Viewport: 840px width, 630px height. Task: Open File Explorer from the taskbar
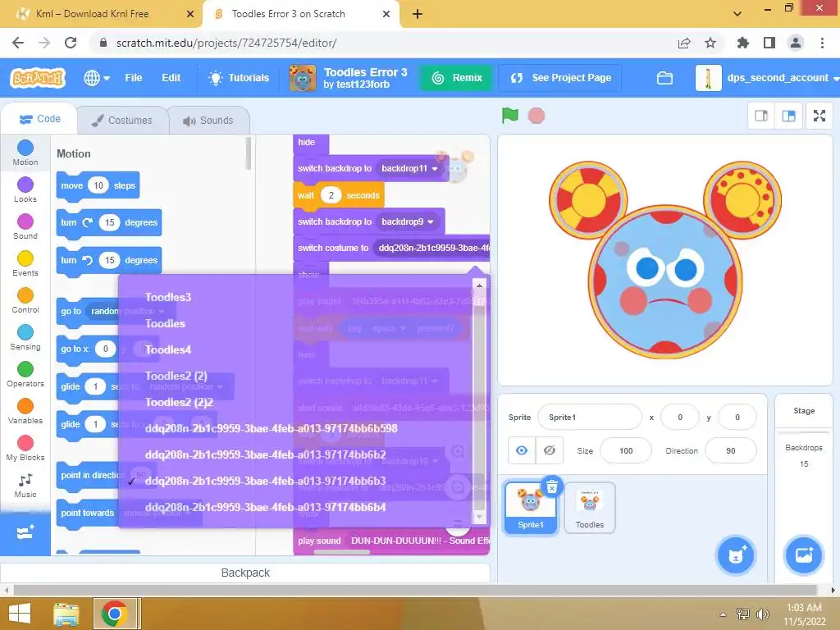click(66, 614)
